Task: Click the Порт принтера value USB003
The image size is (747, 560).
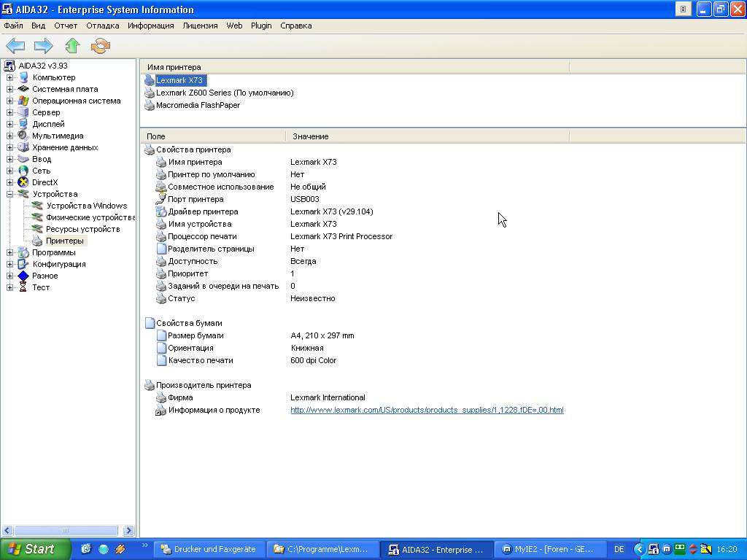Action: pos(305,199)
